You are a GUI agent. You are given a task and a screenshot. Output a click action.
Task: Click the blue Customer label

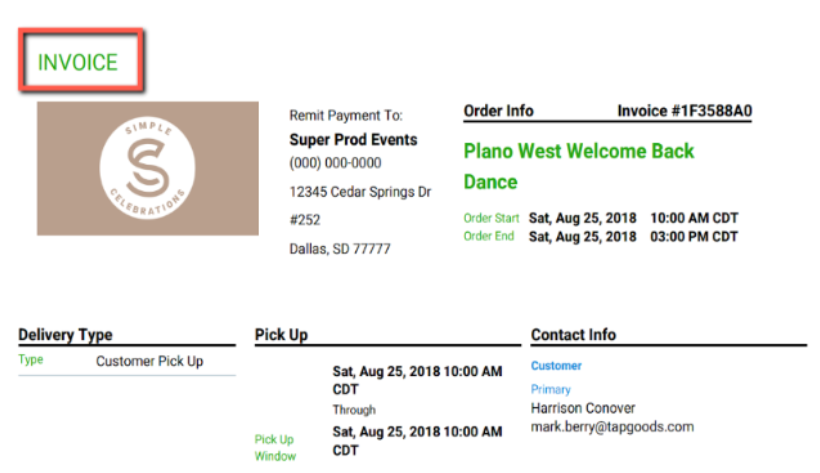tap(556, 366)
